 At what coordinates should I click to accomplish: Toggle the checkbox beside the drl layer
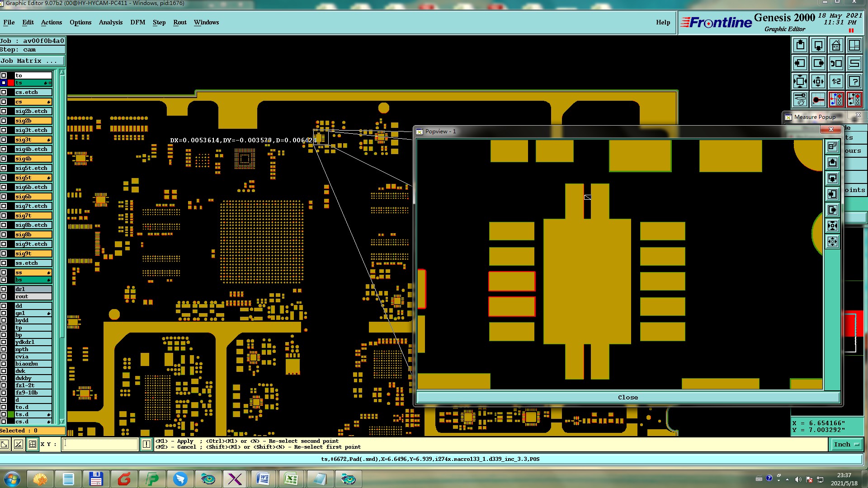point(4,289)
